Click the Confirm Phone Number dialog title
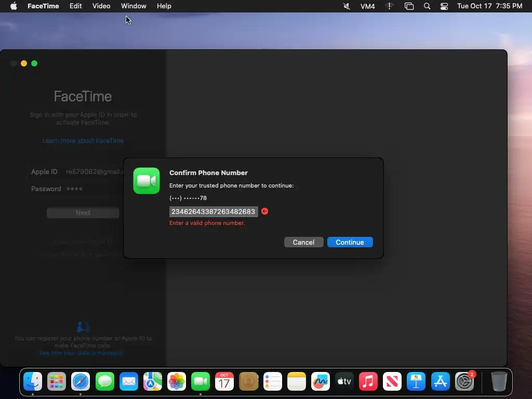This screenshot has height=399, width=532. (x=208, y=172)
